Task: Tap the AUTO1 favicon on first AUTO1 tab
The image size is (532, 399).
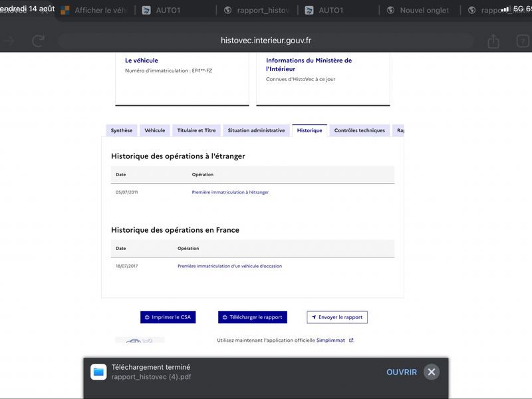Action: [146, 11]
